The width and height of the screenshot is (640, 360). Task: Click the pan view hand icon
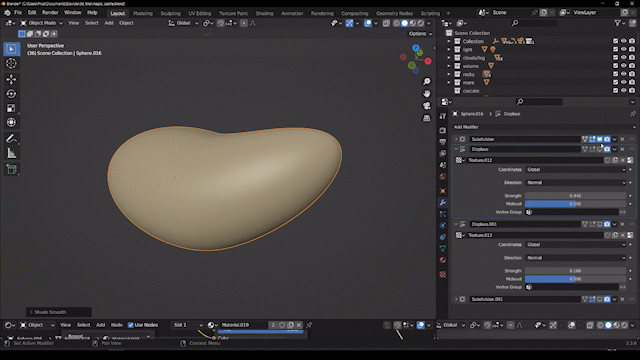click(x=427, y=94)
